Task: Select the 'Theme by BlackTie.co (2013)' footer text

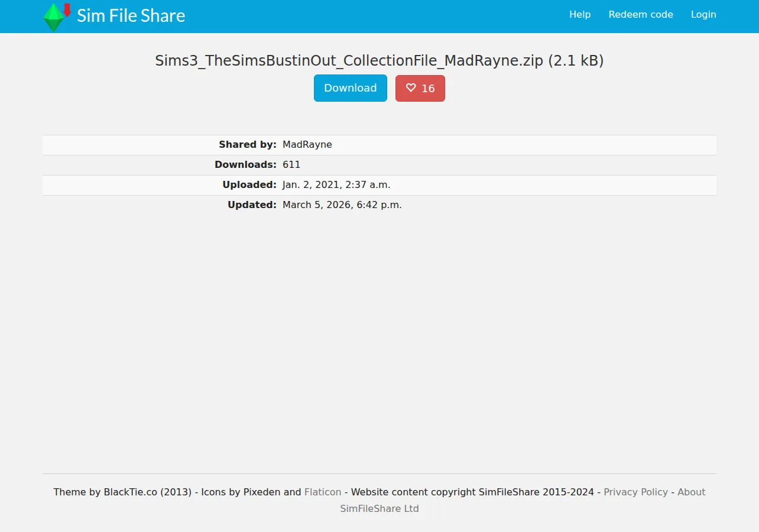Action: point(122,492)
